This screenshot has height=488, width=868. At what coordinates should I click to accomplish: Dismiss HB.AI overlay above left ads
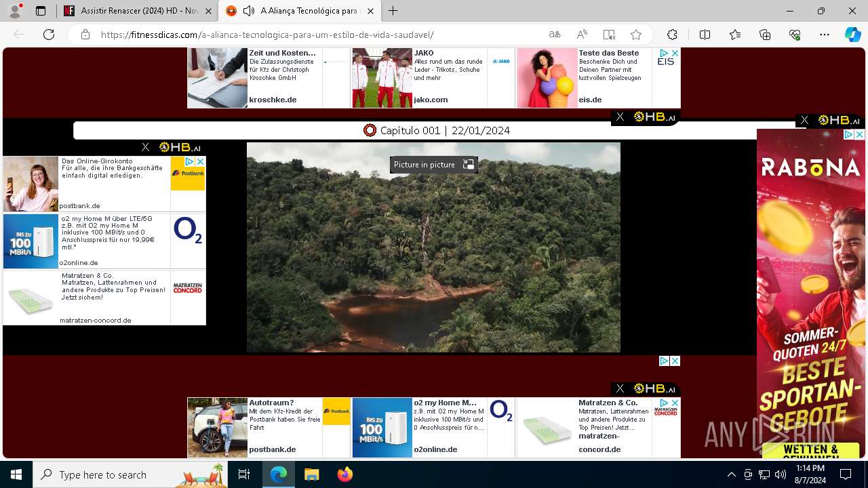145,147
